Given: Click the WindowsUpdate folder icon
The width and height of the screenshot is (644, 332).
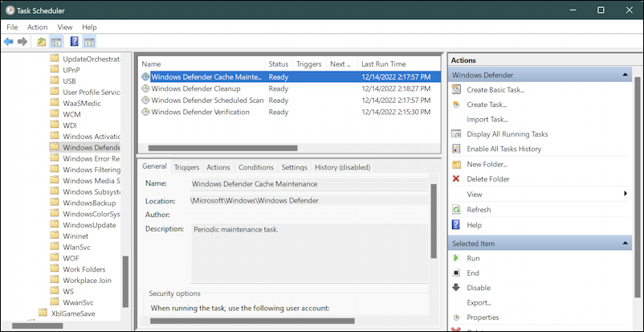Looking at the screenshot, I should 55,224.
